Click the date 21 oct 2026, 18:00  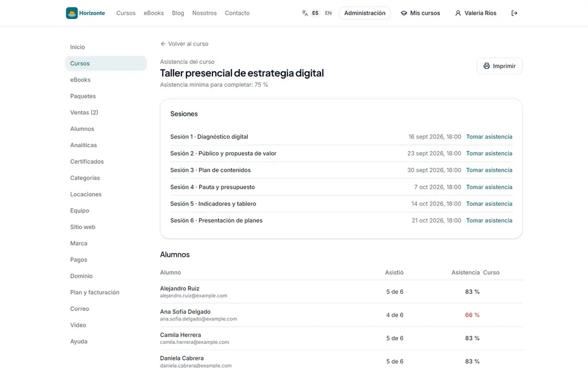tap(436, 220)
